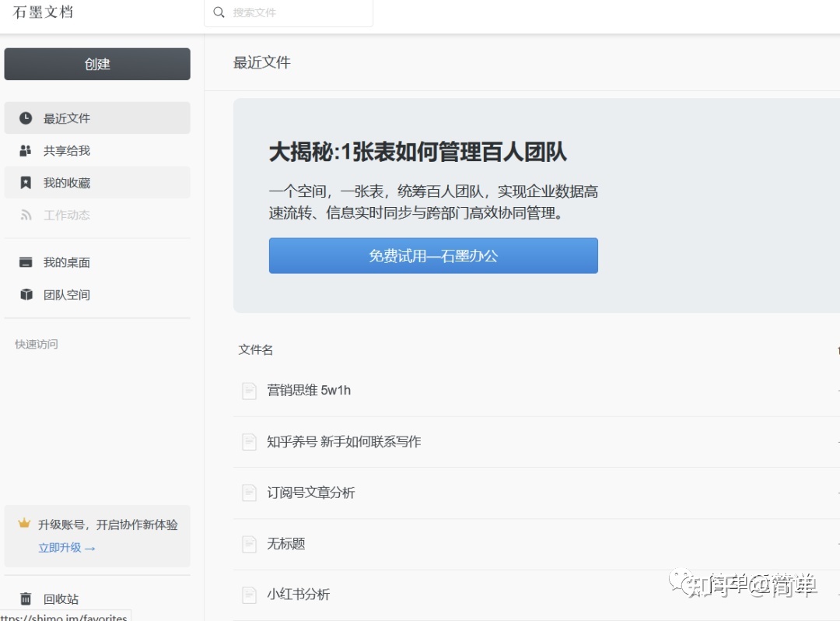Click the document icon for 小红书分析

249,595
